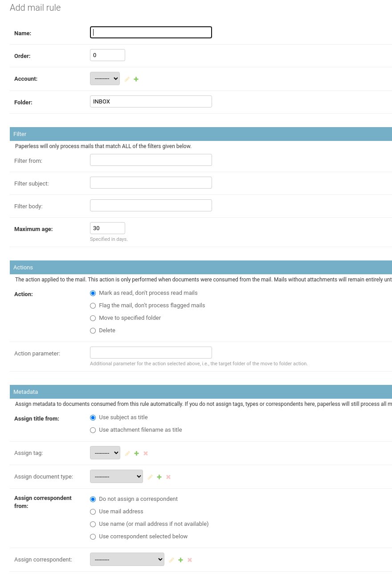Open the Account dropdown
392x578 pixels.
pyautogui.click(x=105, y=78)
